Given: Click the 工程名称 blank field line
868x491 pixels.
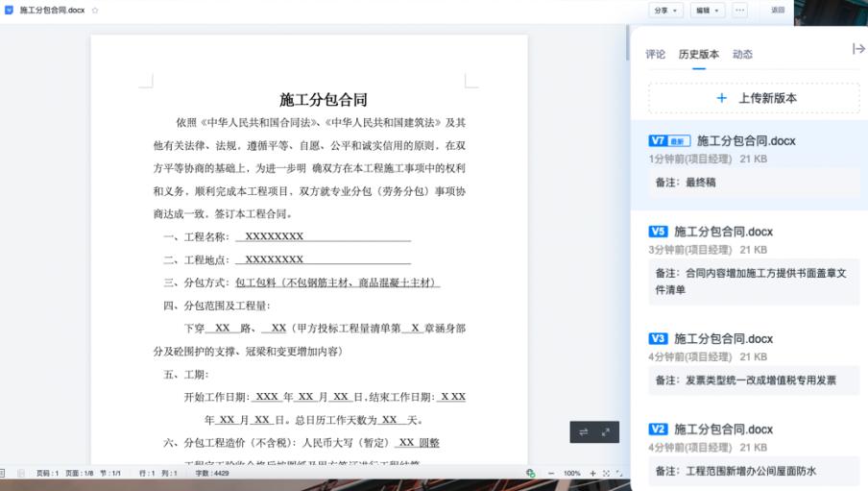Looking at the screenshot, I should click(323, 236).
